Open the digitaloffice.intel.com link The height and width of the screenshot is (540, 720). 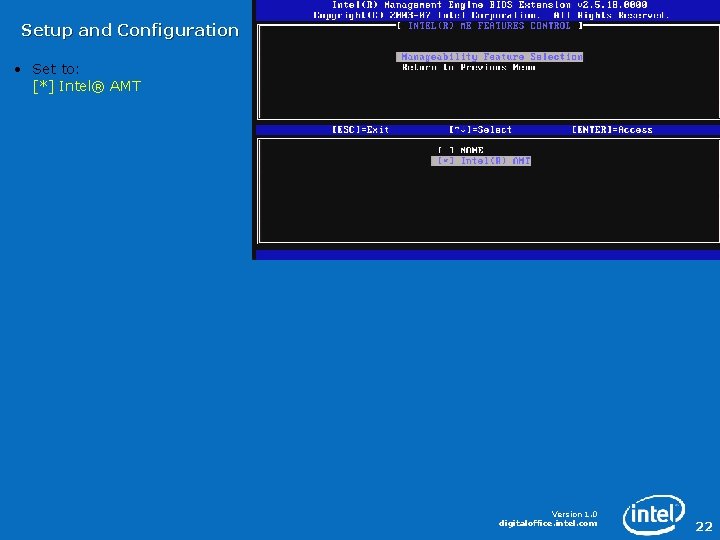pyautogui.click(x=548, y=523)
